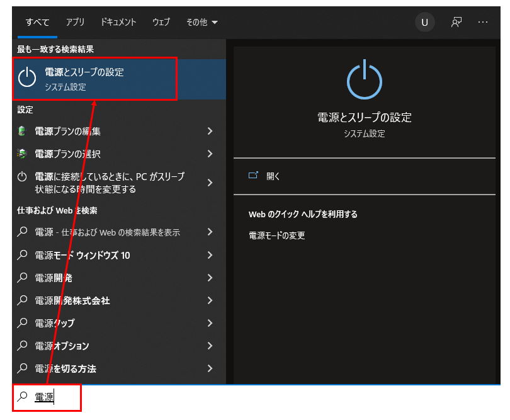Click search icon beside 電源 - 仕事および Web
This screenshot has width=510, height=420.
pyautogui.click(x=22, y=232)
